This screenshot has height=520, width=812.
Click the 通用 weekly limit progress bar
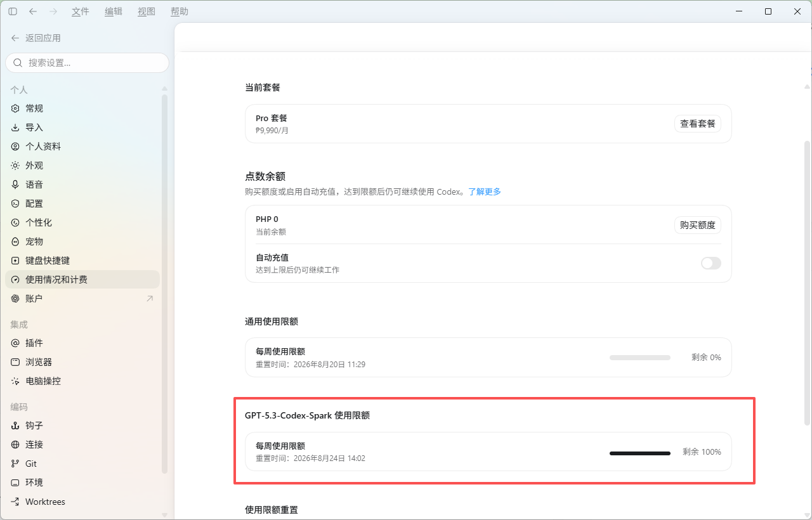640,358
